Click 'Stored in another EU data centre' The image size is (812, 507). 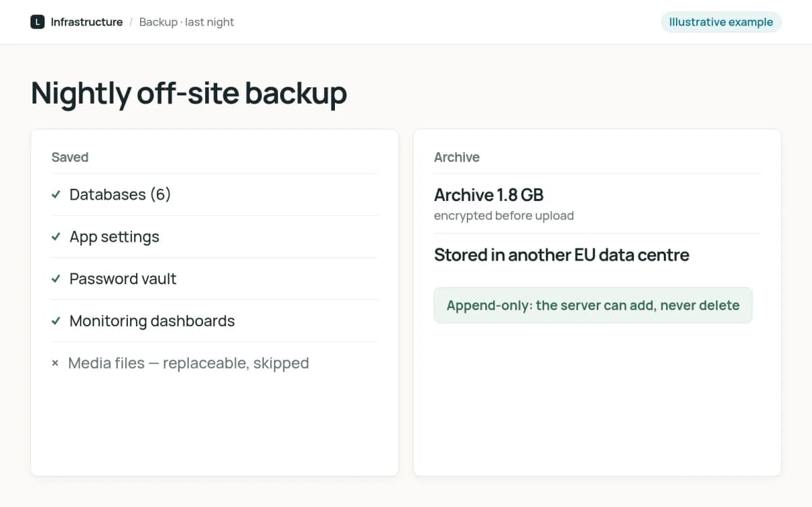pyautogui.click(x=562, y=255)
